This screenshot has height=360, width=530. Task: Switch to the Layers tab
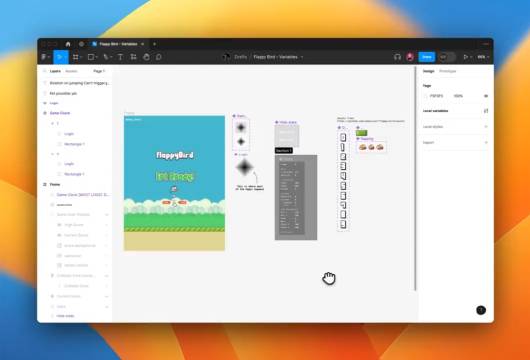pyautogui.click(x=55, y=71)
